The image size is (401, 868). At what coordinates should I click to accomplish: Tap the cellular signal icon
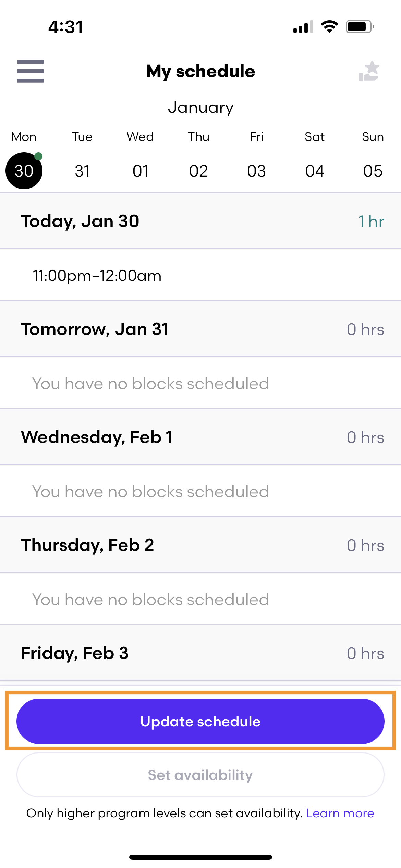tap(303, 27)
